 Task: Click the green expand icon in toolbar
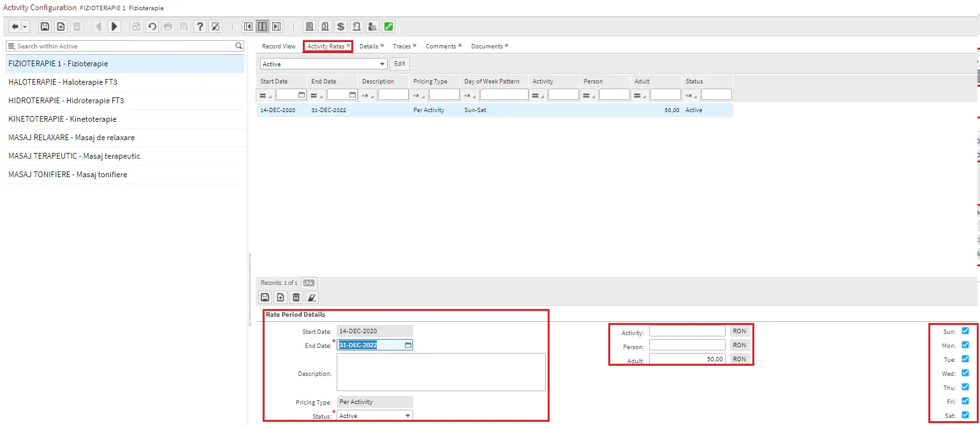388,26
